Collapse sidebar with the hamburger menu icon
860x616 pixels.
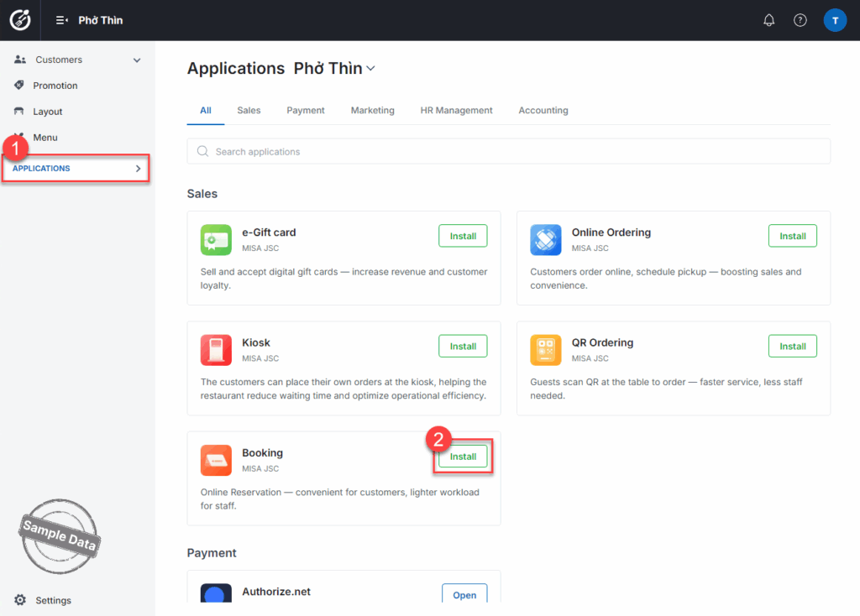pyautogui.click(x=61, y=20)
